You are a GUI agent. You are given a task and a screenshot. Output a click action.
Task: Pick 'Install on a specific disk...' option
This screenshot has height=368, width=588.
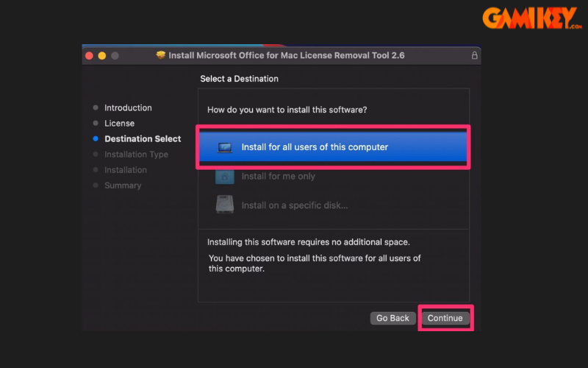[294, 205]
